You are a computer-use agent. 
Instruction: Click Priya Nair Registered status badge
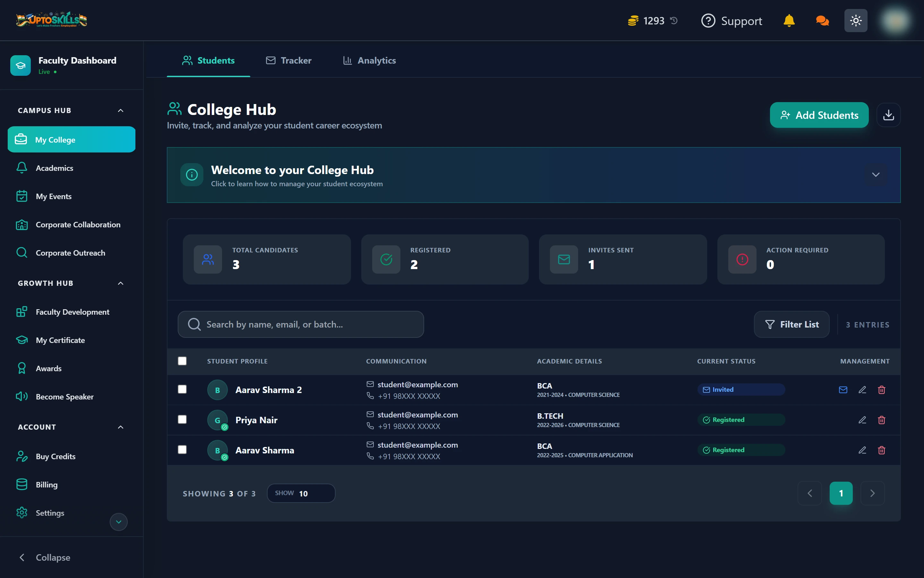(x=741, y=420)
